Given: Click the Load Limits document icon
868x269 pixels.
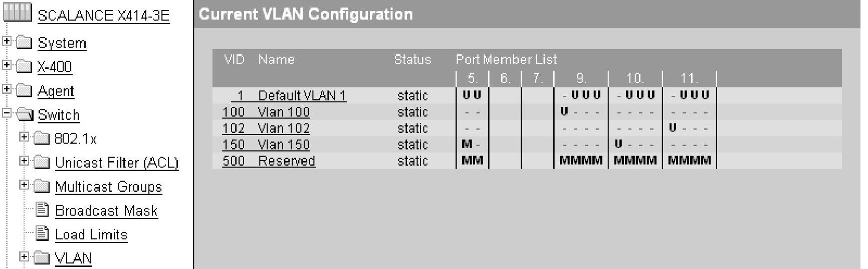Looking at the screenshot, I should [x=43, y=234].
